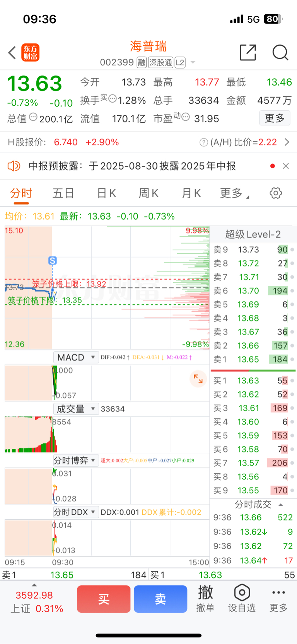Expand chart to fullscreen via arrows icon
This screenshot has width=297, height=644.
[x=198, y=379]
